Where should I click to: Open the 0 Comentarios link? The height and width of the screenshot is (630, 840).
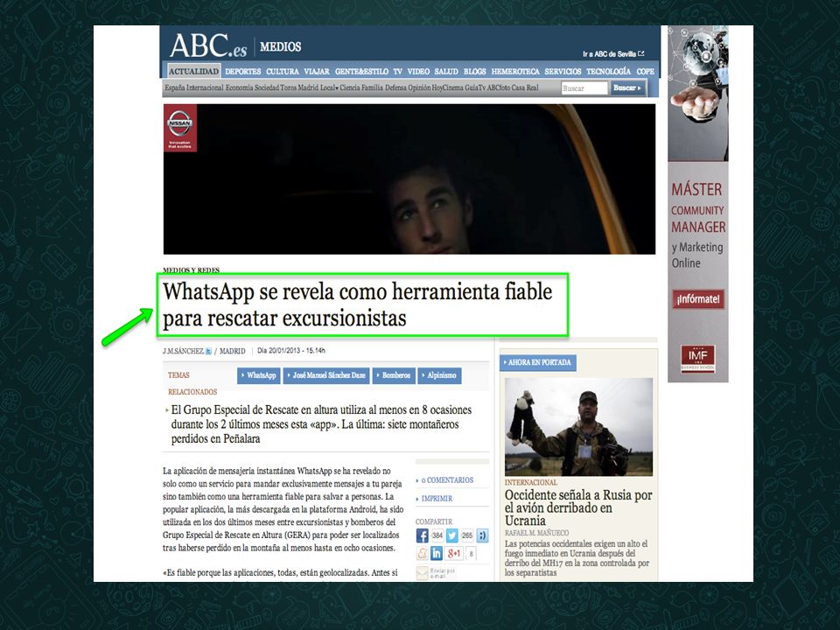click(447, 480)
